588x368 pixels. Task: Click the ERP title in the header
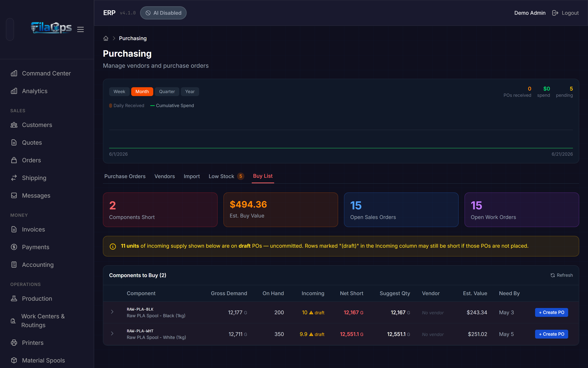(x=109, y=13)
